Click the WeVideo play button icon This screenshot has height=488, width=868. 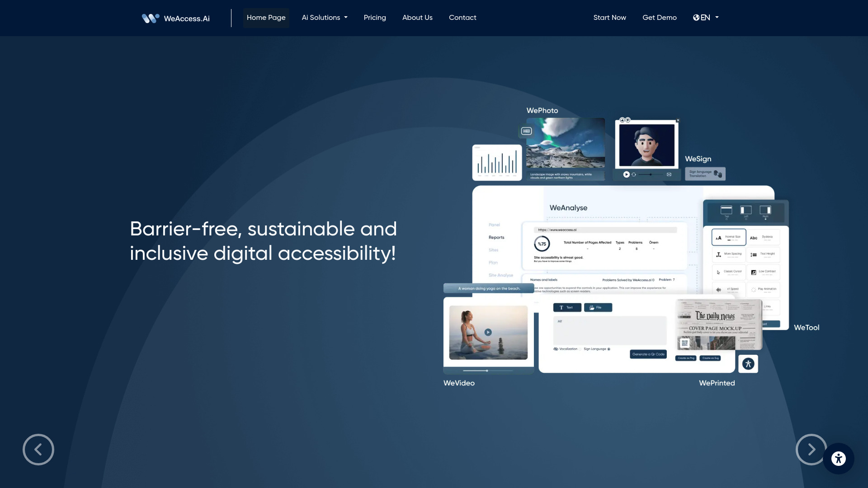pos(488,332)
